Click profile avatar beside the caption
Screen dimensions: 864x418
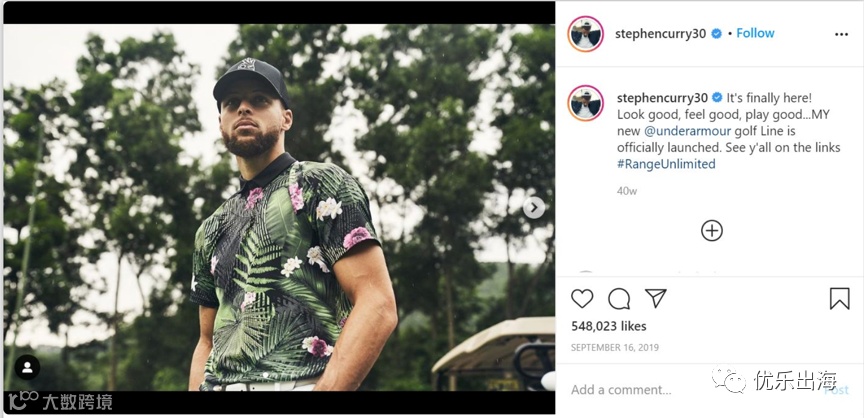[x=586, y=103]
